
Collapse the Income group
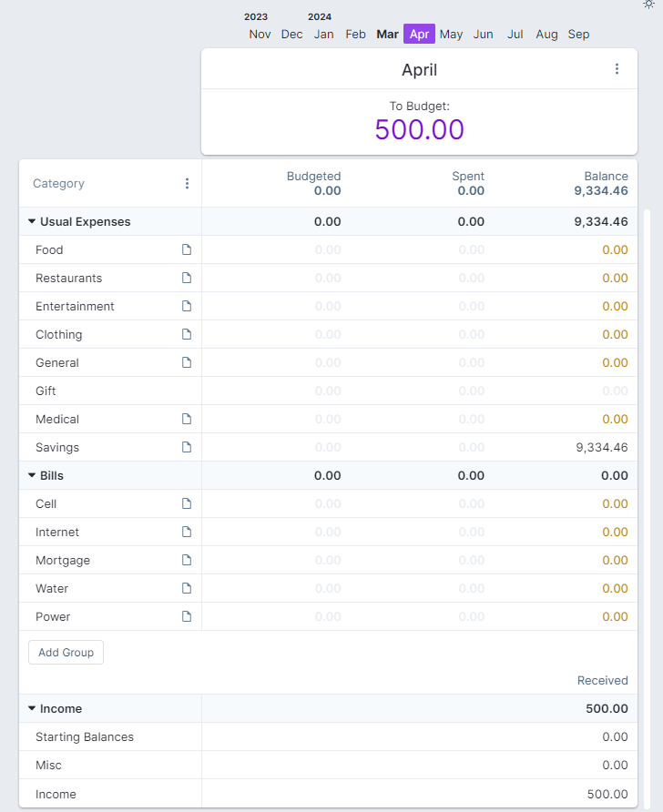(32, 708)
